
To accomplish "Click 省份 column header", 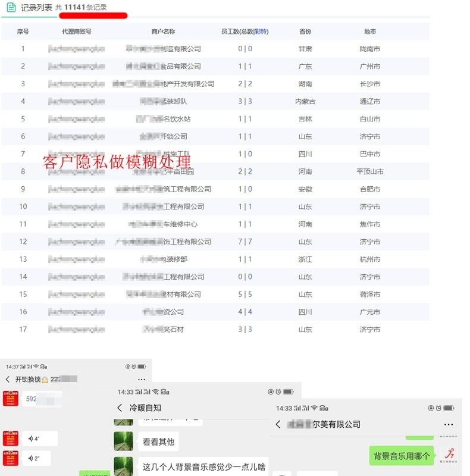I will 305,32.
